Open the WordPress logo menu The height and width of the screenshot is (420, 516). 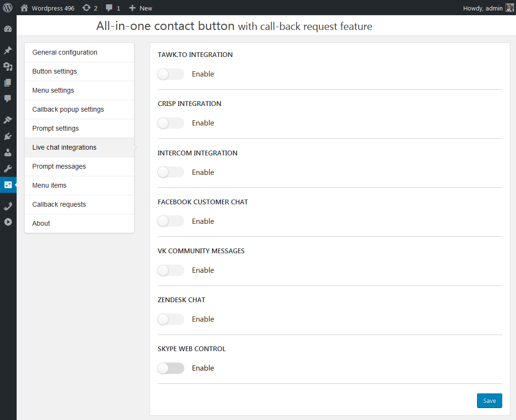[x=8, y=8]
